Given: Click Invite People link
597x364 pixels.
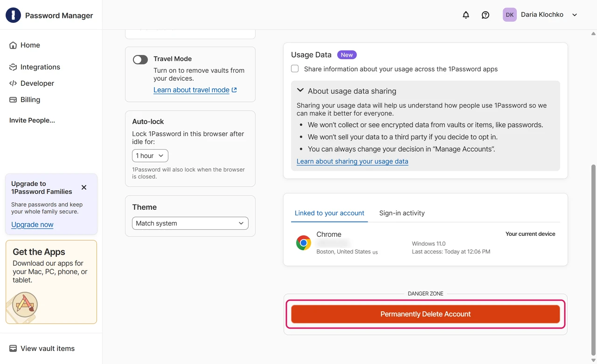Looking at the screenshot, I should tap(32, 120).
